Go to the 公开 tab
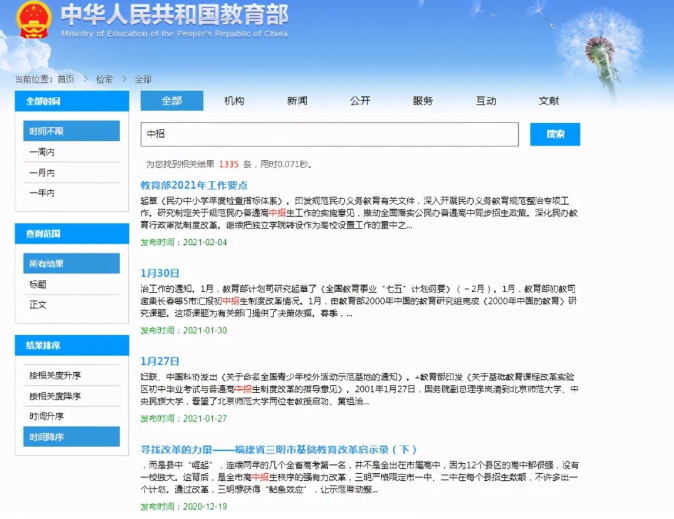 pyautogui.click(x=360, y=101)
